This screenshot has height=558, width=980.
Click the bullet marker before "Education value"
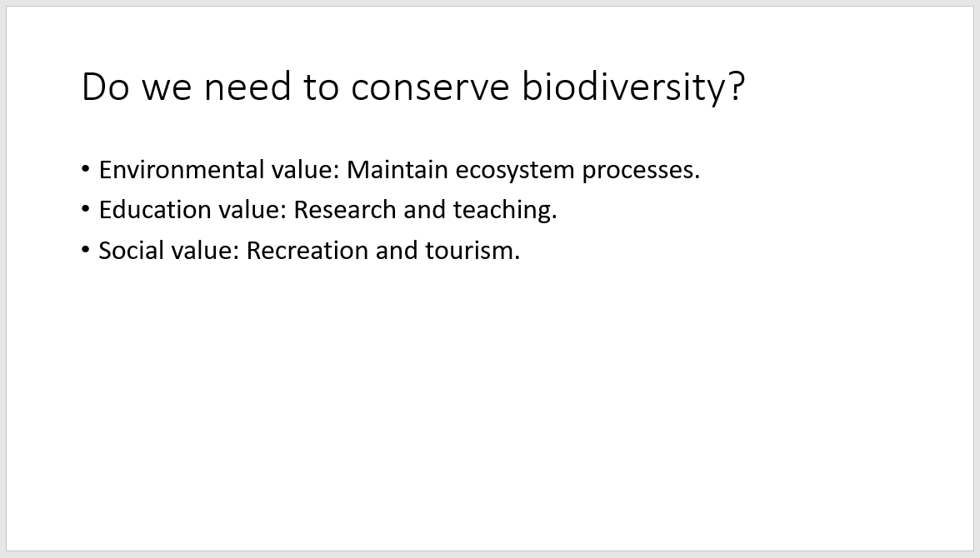pos(86,209)
